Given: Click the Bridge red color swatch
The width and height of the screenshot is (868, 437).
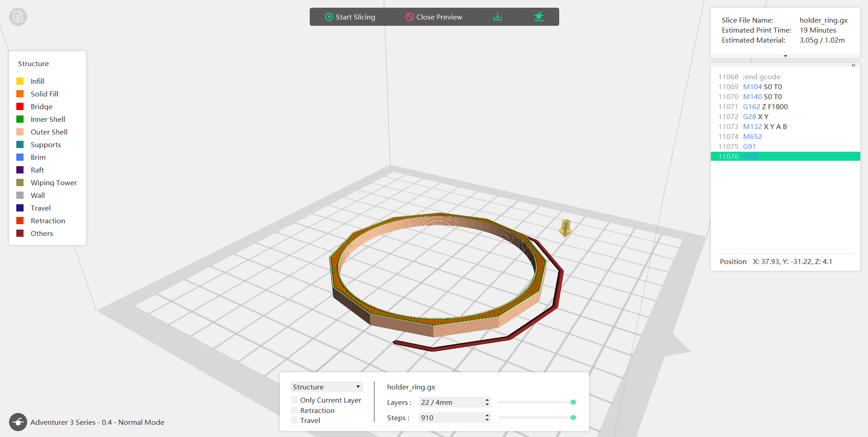Looking at the screenshot, I should coord(20,106).
